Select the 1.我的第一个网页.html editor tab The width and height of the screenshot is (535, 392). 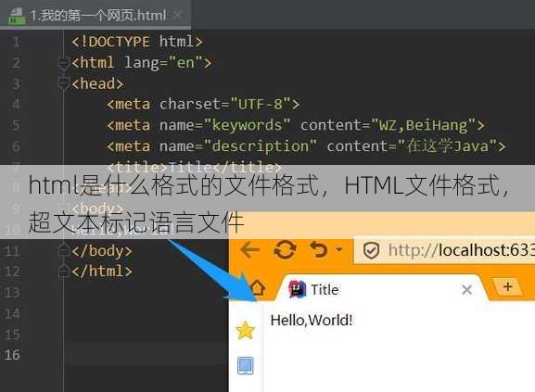pyautogui.click(x=95, y=14)
